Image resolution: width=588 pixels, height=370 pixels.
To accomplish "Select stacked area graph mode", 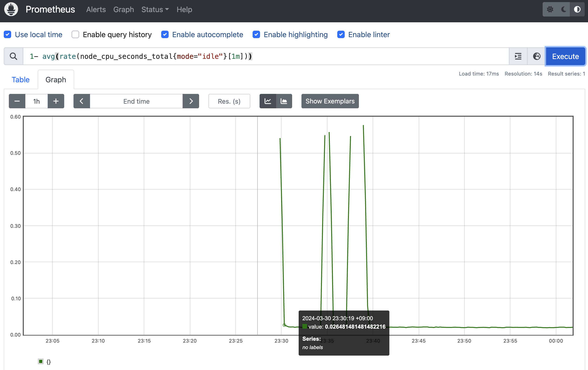I will [x=284, y=101].
